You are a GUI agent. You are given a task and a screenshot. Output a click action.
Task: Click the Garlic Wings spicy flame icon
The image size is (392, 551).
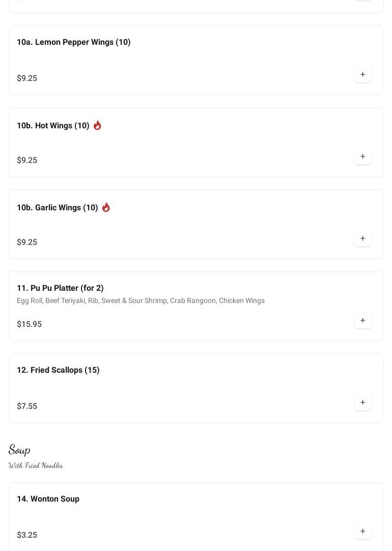click(106, 207)
